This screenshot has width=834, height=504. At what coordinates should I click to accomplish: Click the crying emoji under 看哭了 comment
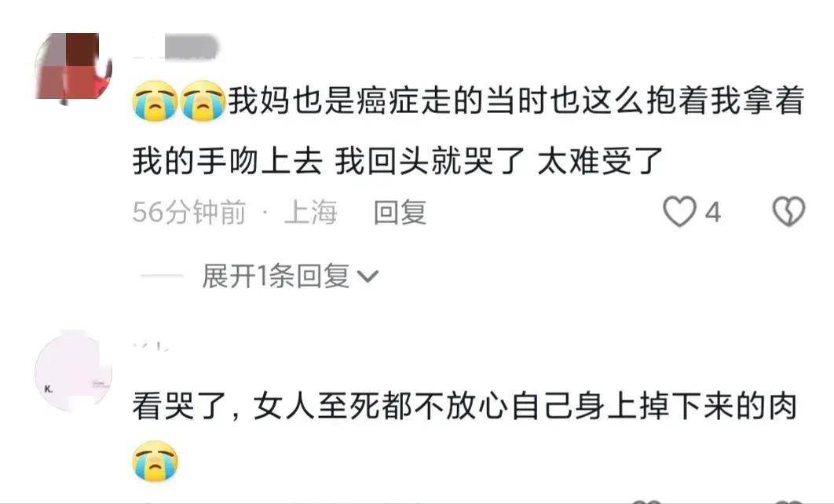(155, 461)
